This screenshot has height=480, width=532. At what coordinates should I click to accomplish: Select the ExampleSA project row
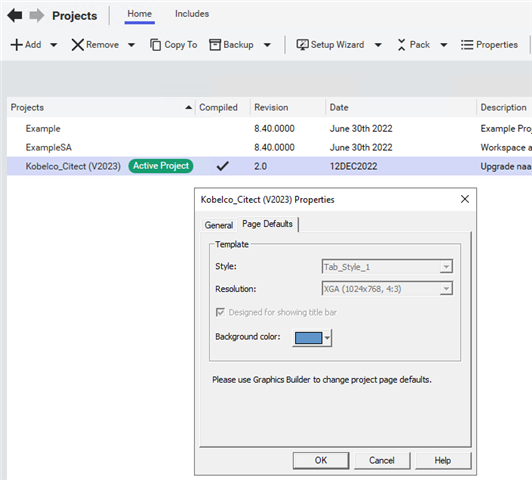[269, 148]
